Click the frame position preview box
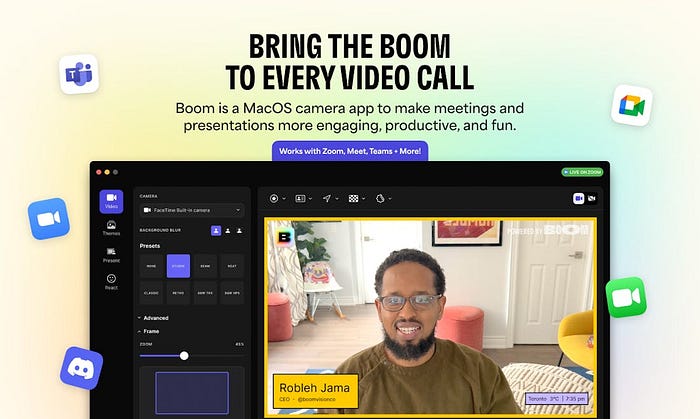 click(192, 393)
